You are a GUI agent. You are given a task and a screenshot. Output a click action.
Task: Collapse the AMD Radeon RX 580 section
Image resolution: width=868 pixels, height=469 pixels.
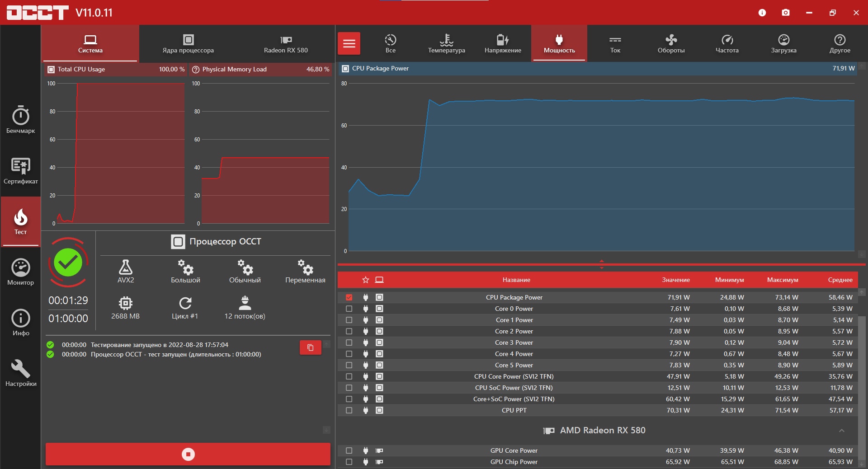(842, 431)
